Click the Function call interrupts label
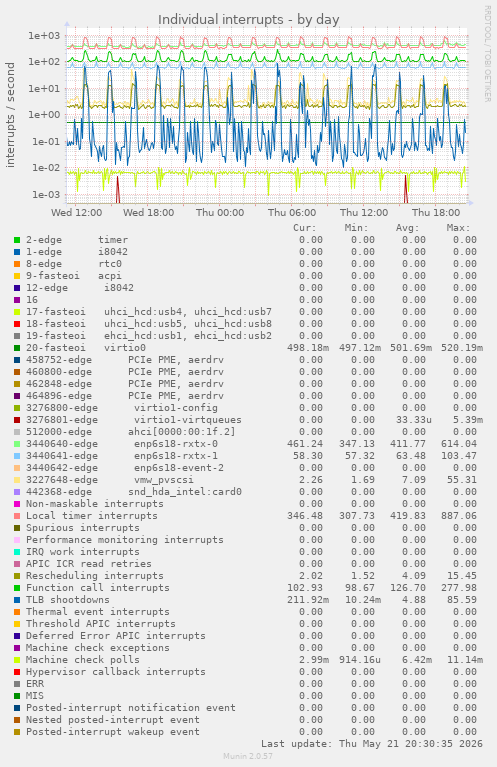 [98, 587]
